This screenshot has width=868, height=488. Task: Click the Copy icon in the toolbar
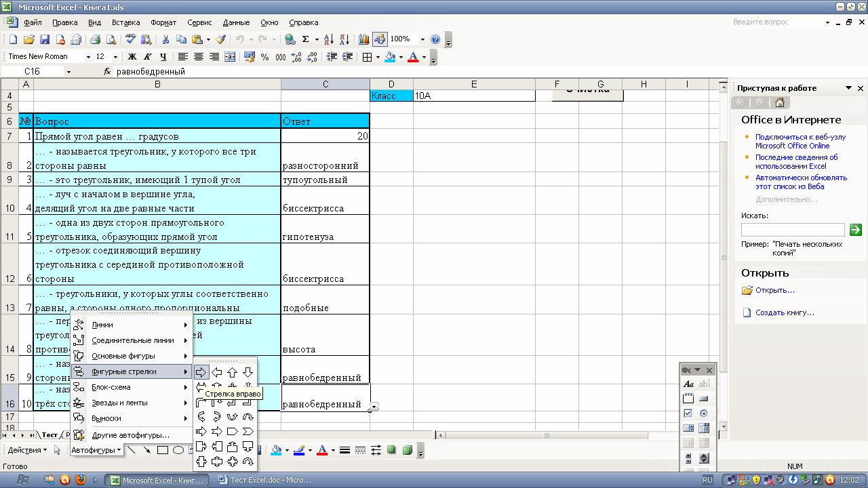pos(181,39)
